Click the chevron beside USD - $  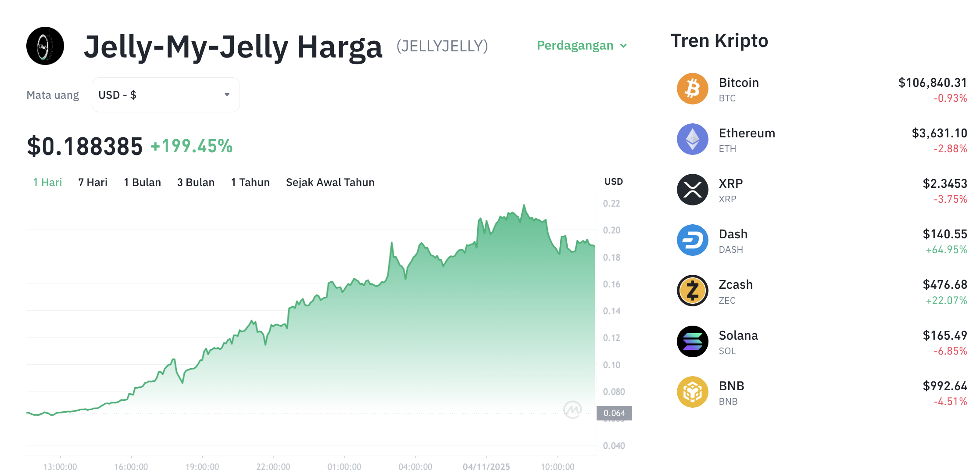click(x=227, y=94)
